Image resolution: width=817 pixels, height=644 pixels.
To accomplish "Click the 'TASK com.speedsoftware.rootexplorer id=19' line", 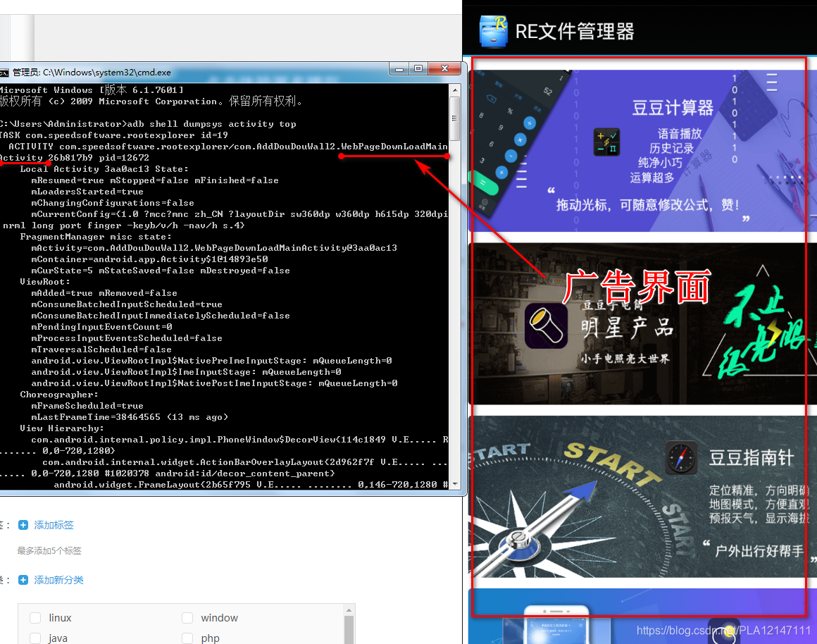I will (114, 135).
